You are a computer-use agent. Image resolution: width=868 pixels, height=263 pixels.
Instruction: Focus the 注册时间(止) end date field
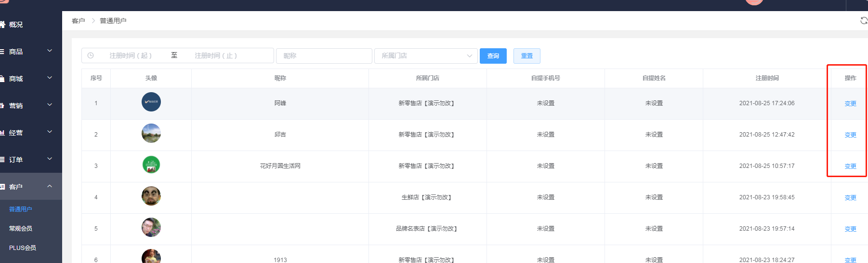(x=217, y=56)
